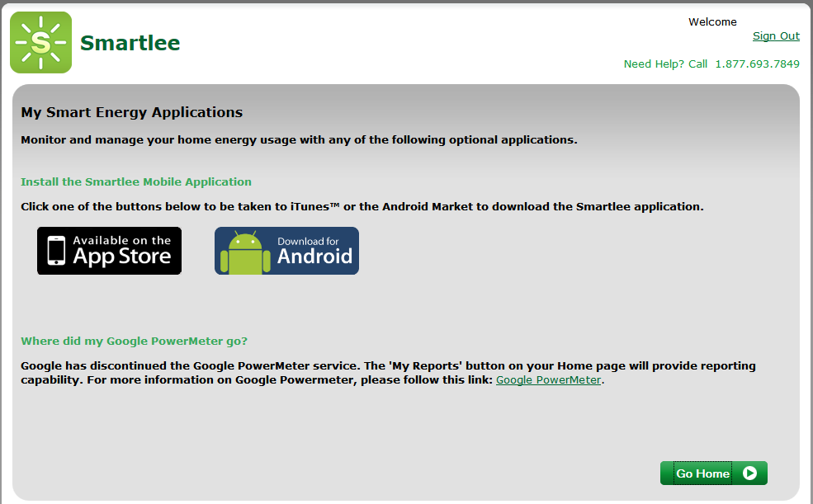Click the phone icon on App Store badge
The height and width of the screenshot is (504, 813).
click(x=56, y=251)
